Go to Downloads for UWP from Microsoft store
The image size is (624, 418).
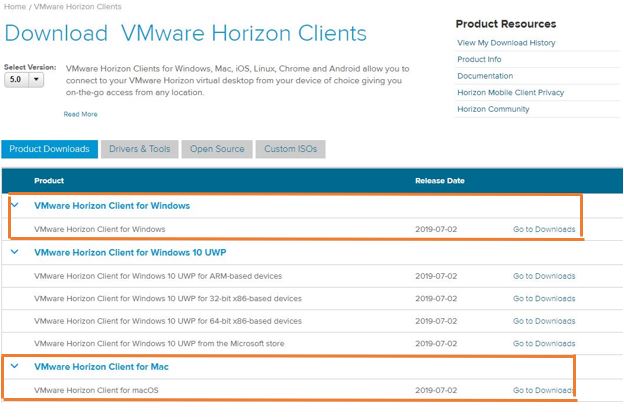(x=544, y=344)
